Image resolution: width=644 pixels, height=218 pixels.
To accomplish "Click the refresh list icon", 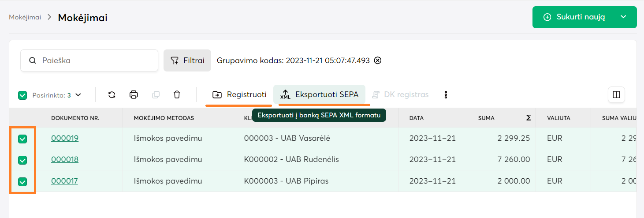I will pyautogui.click(x=112, y=94).
